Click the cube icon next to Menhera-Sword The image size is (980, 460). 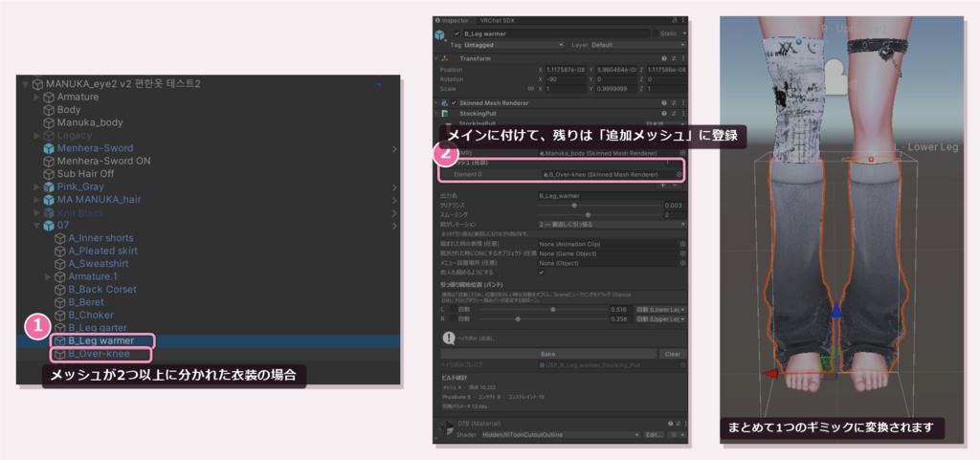coord(48,148)
